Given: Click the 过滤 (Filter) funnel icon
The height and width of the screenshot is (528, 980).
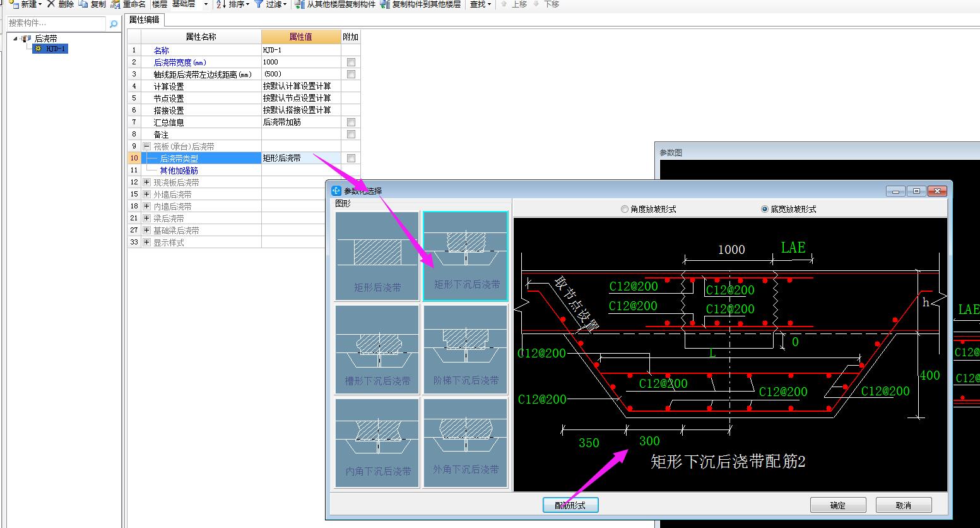Looking at the screenshot, I should [259, 4].
